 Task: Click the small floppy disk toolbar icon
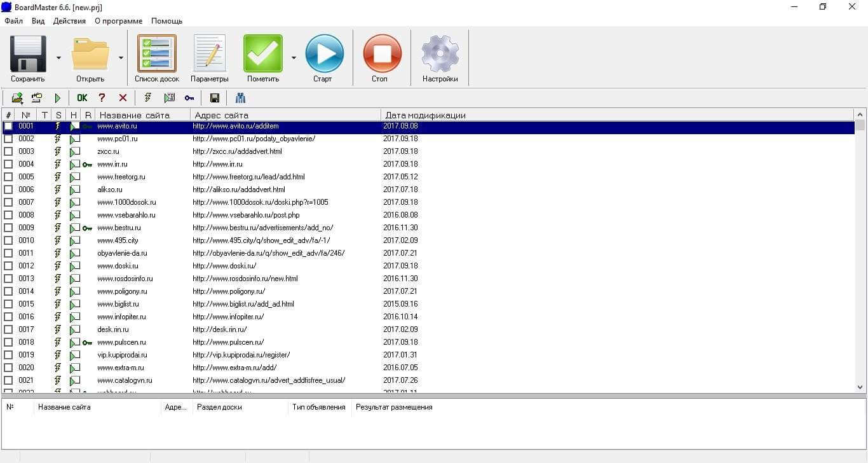pos(215,98)
